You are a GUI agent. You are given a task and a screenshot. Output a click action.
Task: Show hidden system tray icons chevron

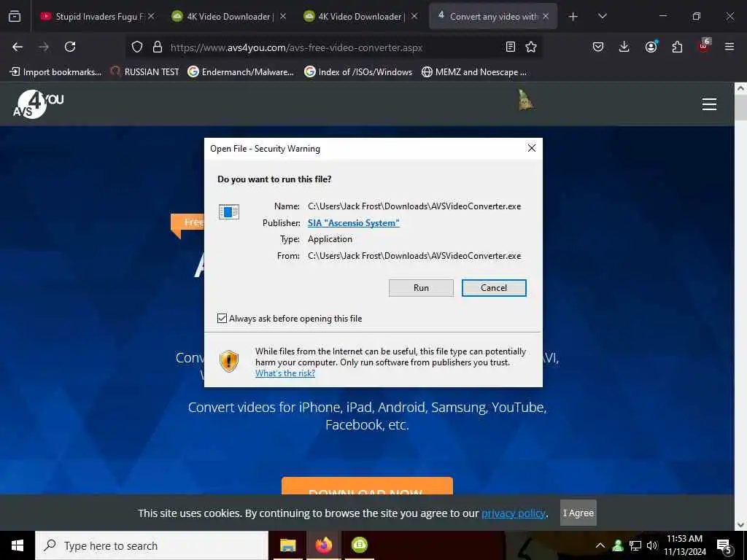pos(600,545)
